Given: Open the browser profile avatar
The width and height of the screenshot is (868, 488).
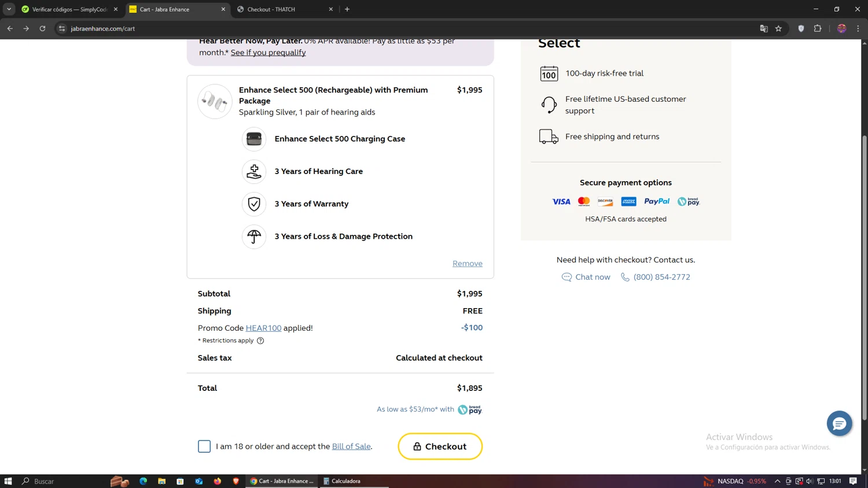Looking at the screenshot, I should point(842,28).
